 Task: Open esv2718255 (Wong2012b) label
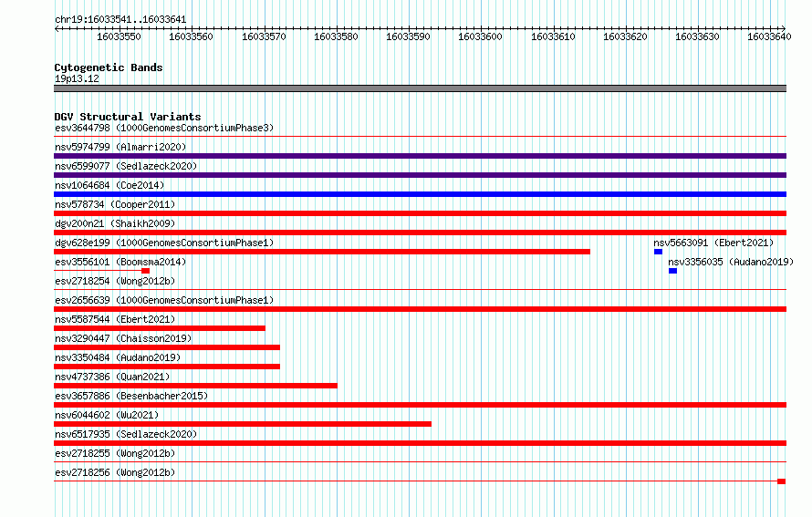pyautogui.click(x=115, y=453)
